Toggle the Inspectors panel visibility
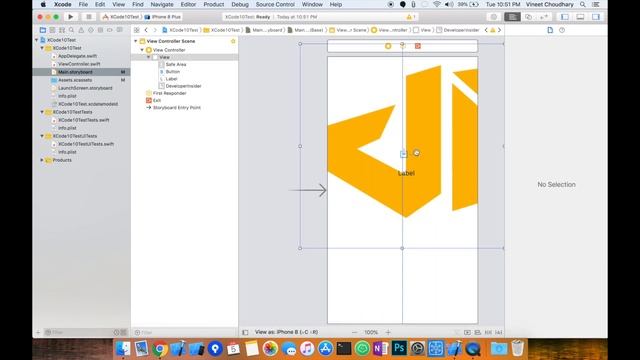Viewport: 640px width, 360px height. 596,17
